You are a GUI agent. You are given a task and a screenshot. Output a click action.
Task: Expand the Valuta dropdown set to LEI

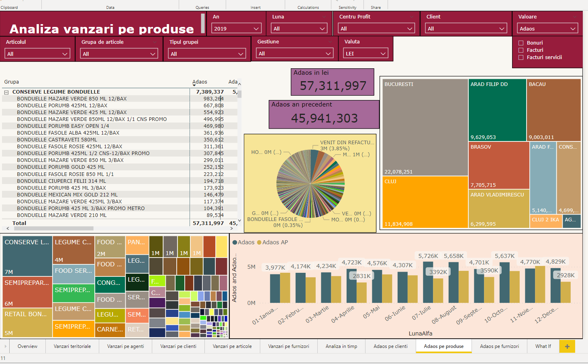pyautogui.click(x=365, y=53)
